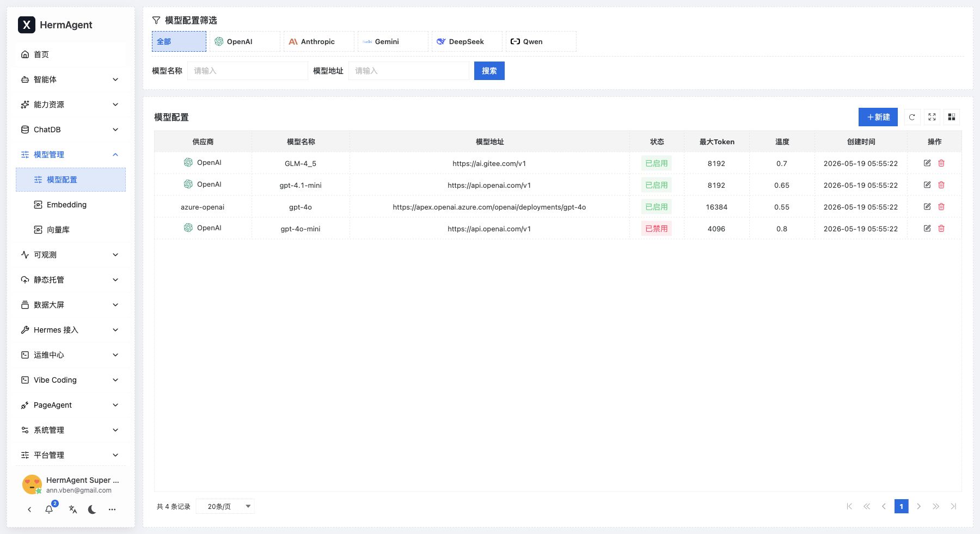
Task: Filter models by OpenAI
Action: click(x=245, y=41)
